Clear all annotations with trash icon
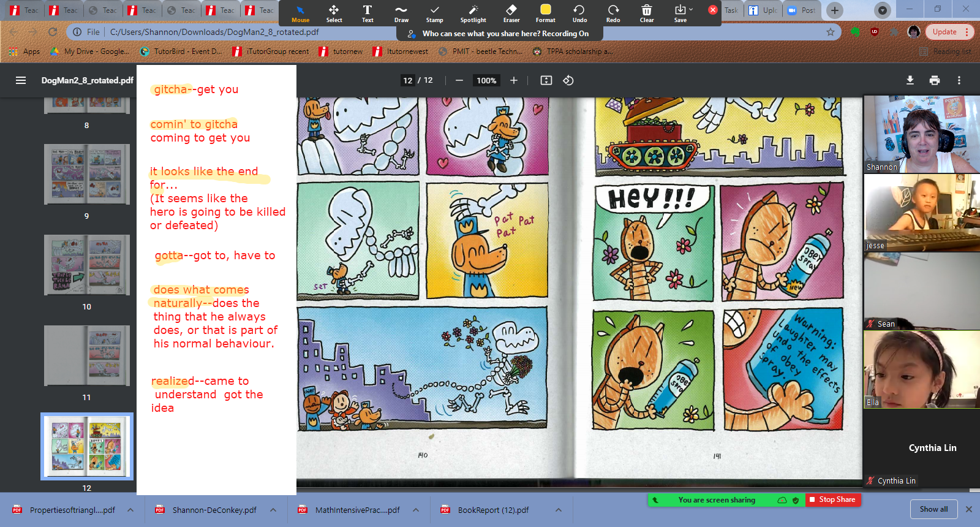Image resolution: width=980 pixels, height=527 pixels. [x=647, y=13]
